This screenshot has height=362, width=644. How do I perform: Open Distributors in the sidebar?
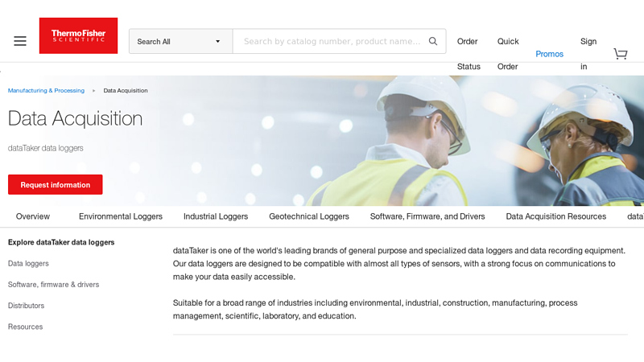click(26, 306)
